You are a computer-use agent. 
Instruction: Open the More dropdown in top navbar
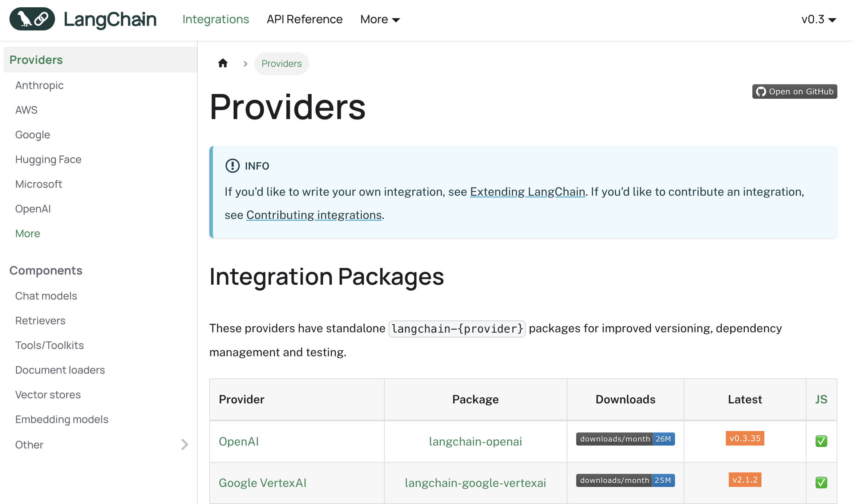[380, 19]
